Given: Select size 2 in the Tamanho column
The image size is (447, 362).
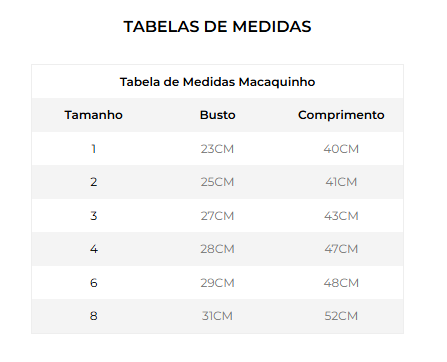Looking at the screenshot, I should click(x=94, y=182).
